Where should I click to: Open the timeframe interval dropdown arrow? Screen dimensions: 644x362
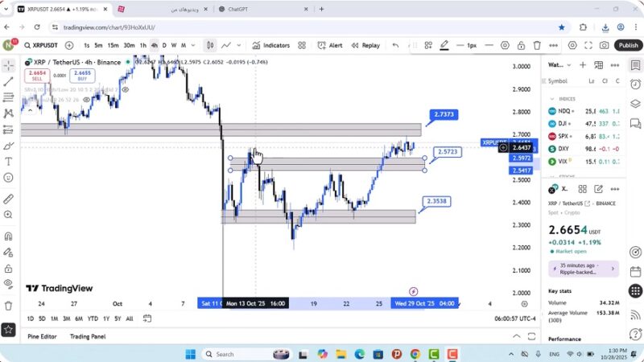click(x=193, y=45)
